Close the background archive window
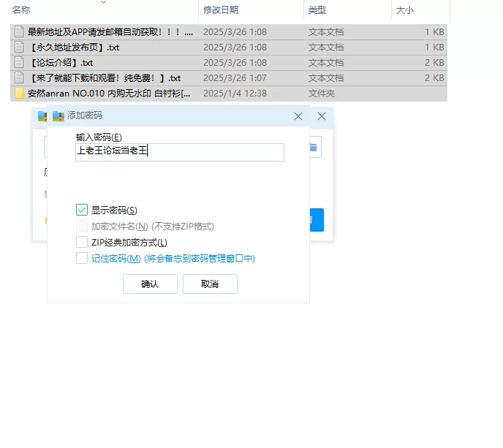503x448 pixels. 322,116
